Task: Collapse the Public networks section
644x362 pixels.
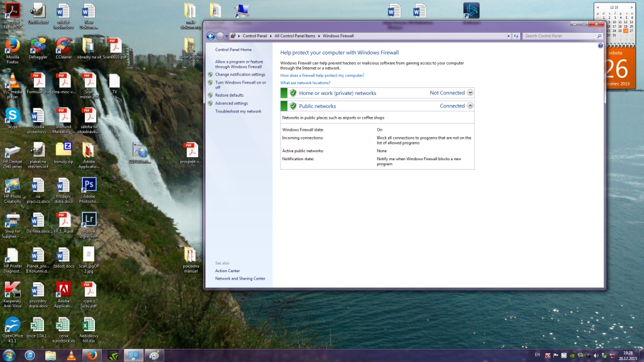Action: click(470, 106)
